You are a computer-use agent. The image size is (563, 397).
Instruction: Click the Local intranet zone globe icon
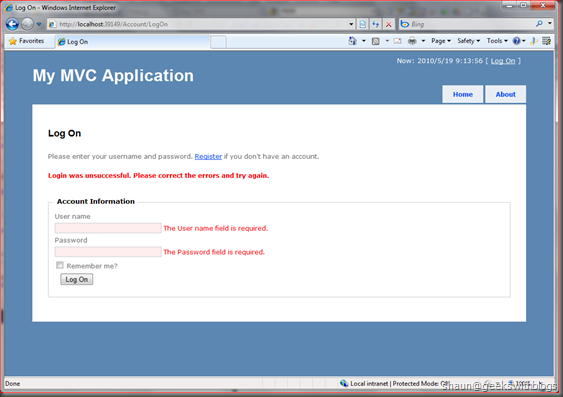pos(344,383)
